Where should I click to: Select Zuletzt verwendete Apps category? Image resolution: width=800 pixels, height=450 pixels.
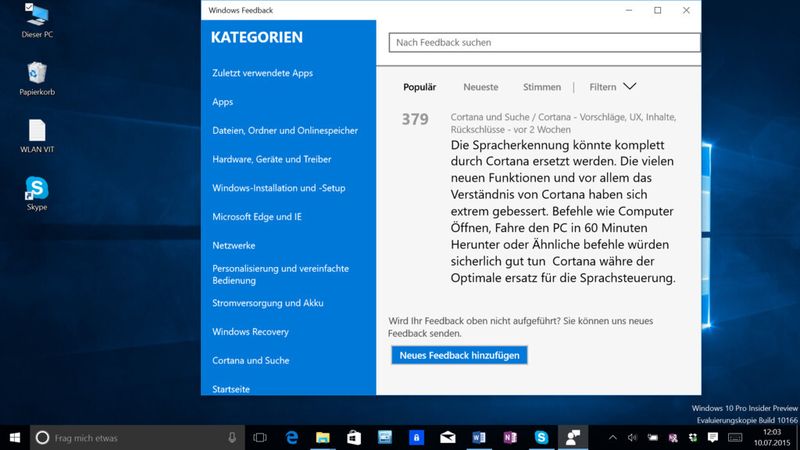pyautogui.click(x=262, y=73)
